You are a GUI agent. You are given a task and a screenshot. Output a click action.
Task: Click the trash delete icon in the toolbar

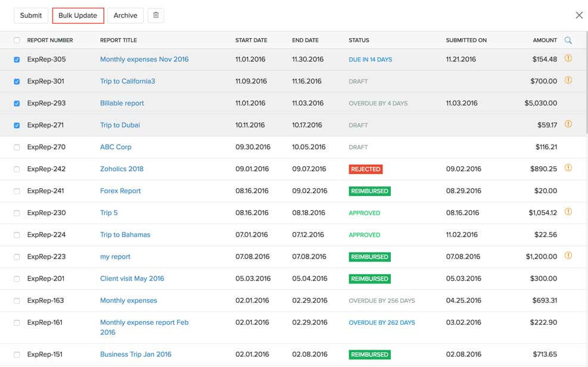pos(155,15)
